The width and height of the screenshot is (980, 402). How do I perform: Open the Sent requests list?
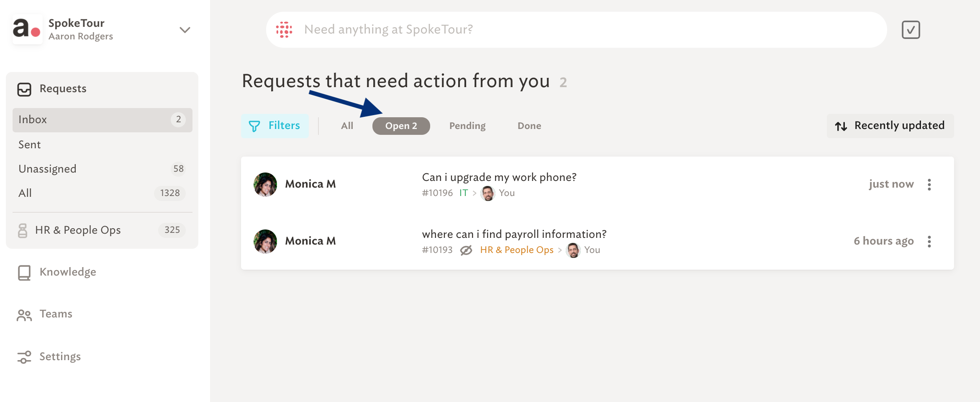pyautogui.click(x=102, y=145)
